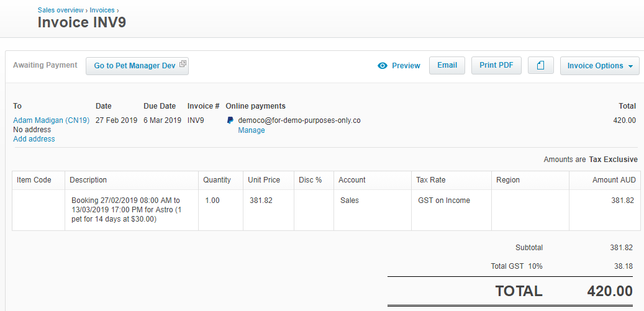Click the copy invoice document icon button
The width and height of the screenshot is (644, 311).
pyautogui.click(x=540, y=66)
